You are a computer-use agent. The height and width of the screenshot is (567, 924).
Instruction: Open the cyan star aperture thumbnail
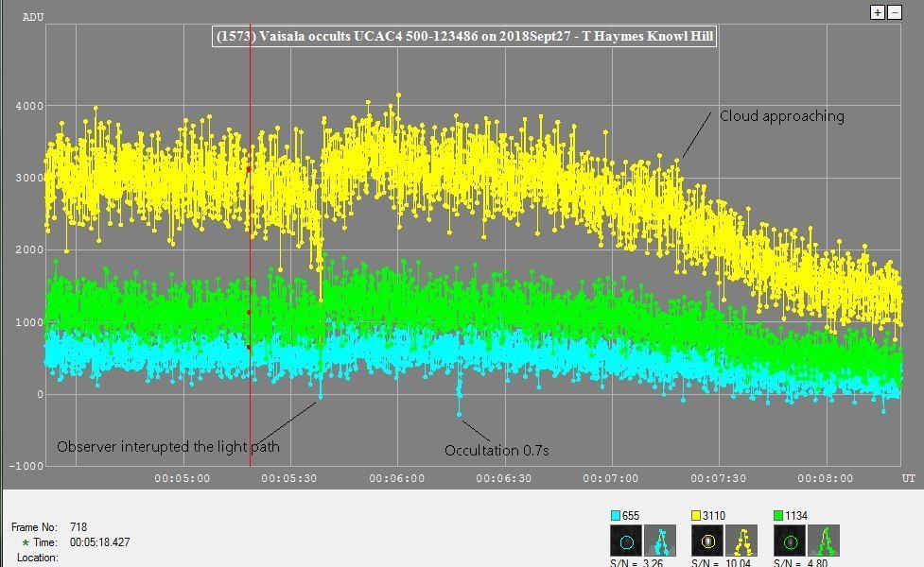[626, 541]
